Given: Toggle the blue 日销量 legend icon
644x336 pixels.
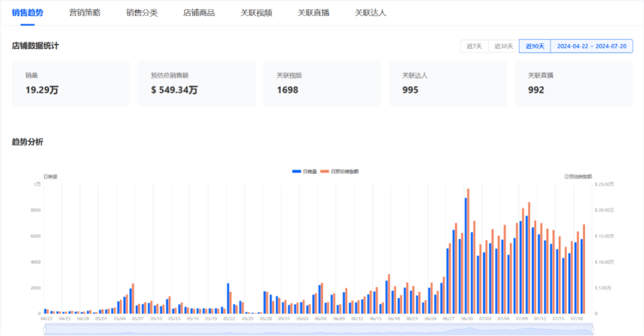Looking at the screenshot, I should [296, 172].
